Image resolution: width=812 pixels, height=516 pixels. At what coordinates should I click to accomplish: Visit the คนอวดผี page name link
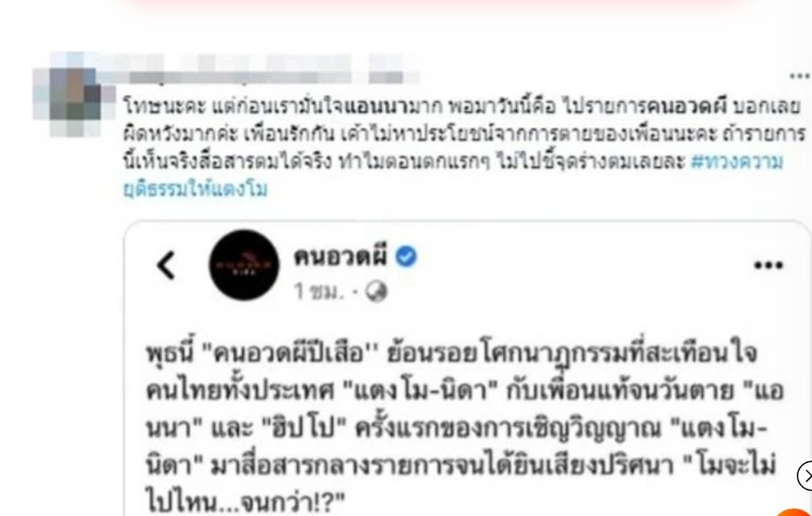tap(340, 257)
